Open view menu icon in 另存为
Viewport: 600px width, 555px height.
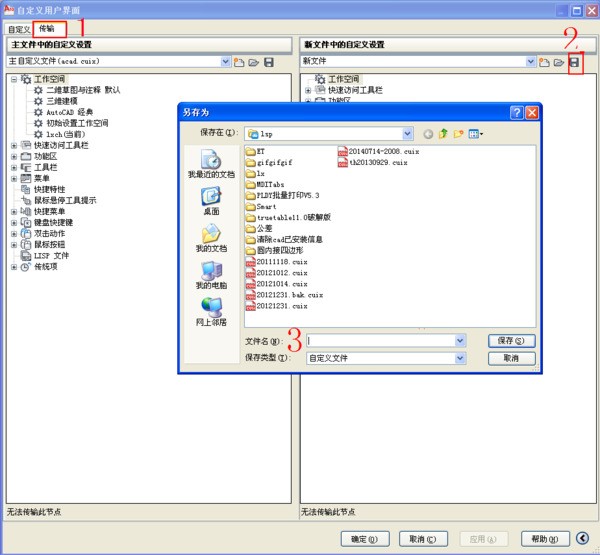click(x=476, y=134)
